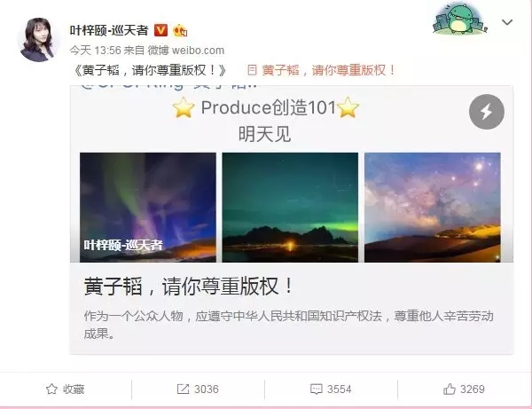
Task: Open the post options chevron menu
Action: pos(507,22)
